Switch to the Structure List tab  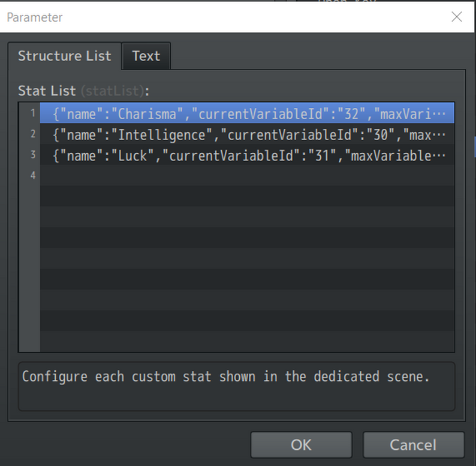coord(64,56)
